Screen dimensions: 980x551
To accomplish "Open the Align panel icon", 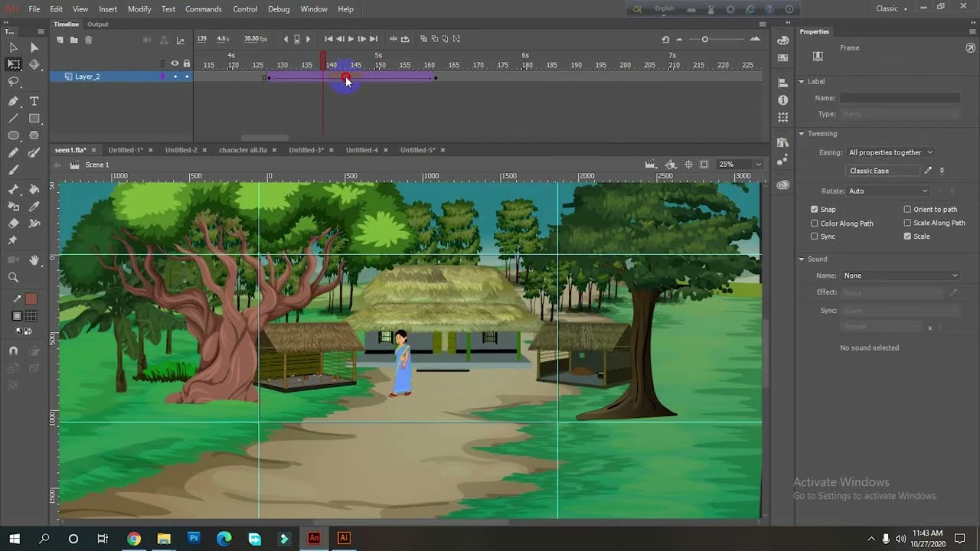I will point(782,83).
